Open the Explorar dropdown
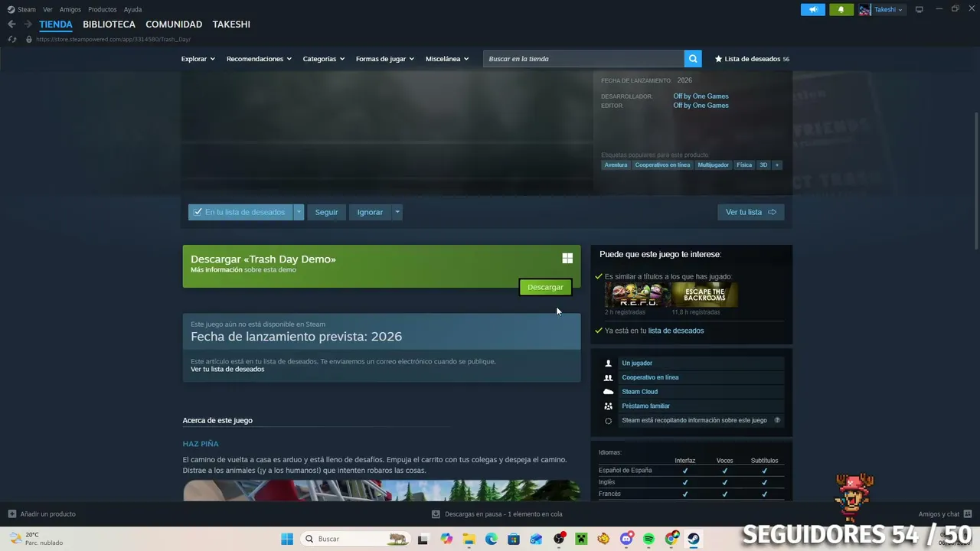Image resolution: width=980 pixels, height=551 pixels. click(198, 59)
